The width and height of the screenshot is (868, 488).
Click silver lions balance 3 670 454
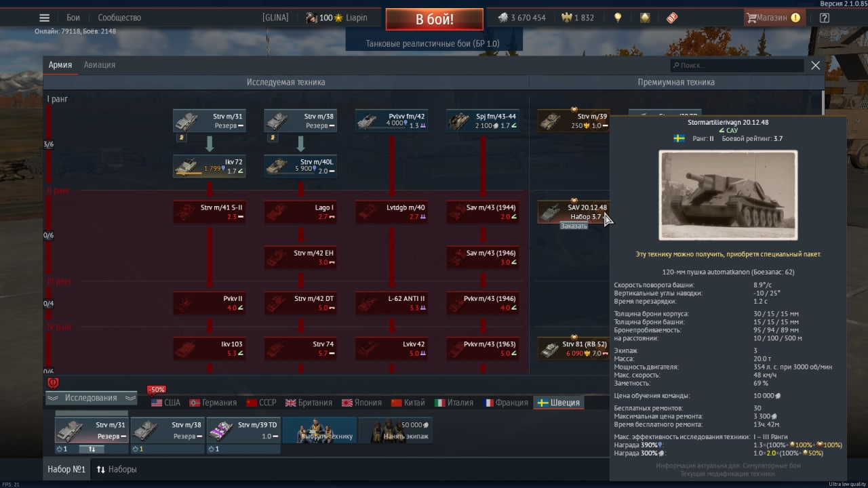521,18
